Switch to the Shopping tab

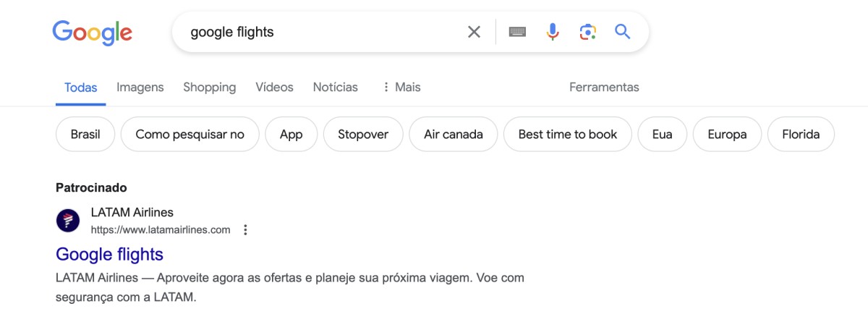tap(209, 88)
